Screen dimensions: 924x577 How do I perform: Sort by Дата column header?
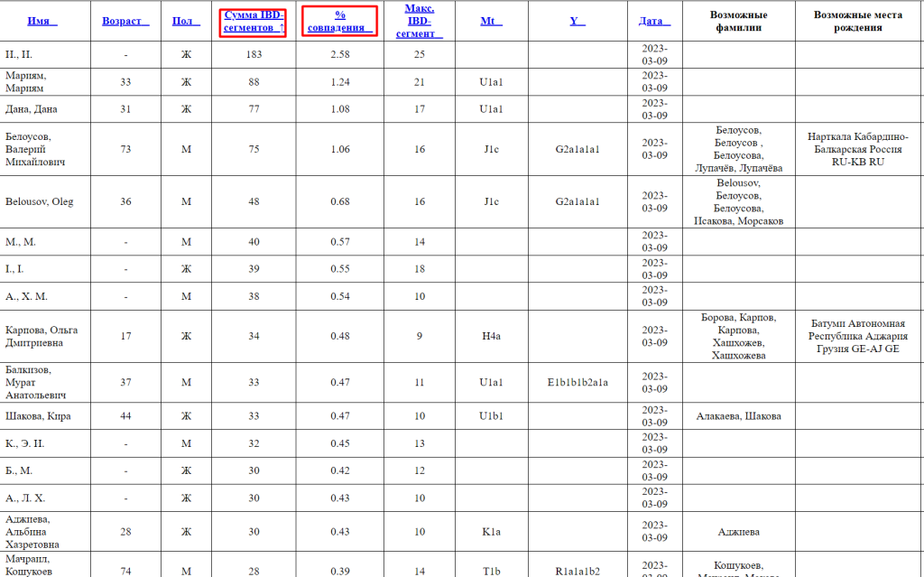pyautogui.click(x=653, y=21)
